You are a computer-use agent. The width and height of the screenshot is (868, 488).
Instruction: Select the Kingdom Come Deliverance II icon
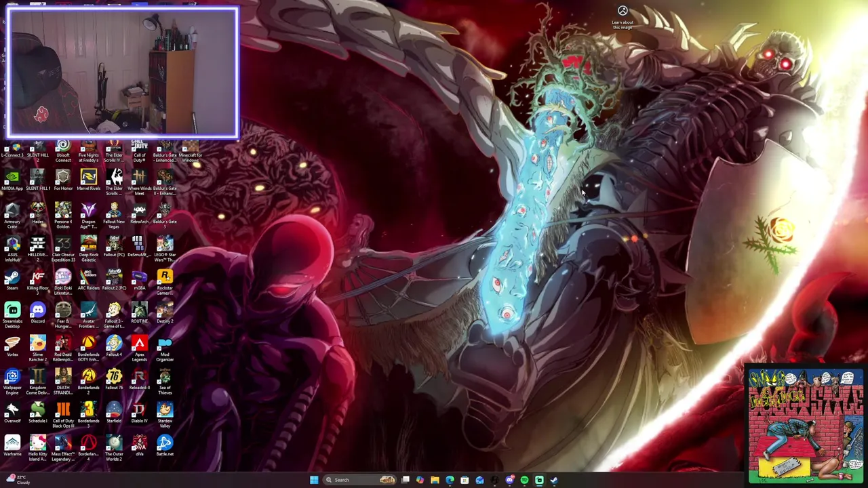37,382
